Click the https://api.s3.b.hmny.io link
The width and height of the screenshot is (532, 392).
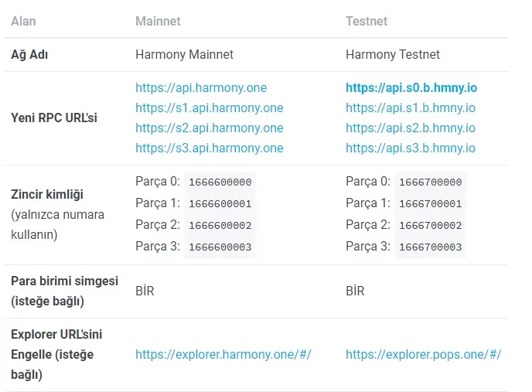pyautogui.click(x=410, y=148)
